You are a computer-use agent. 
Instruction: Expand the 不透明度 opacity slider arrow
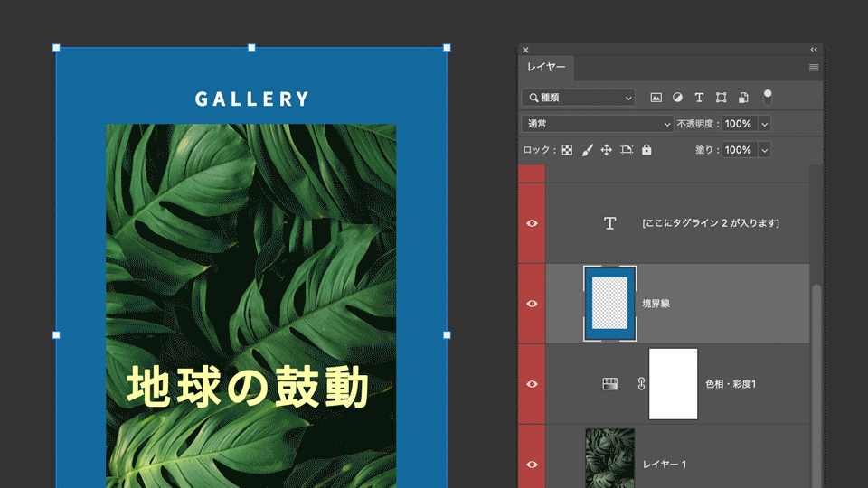click(765, 124)
